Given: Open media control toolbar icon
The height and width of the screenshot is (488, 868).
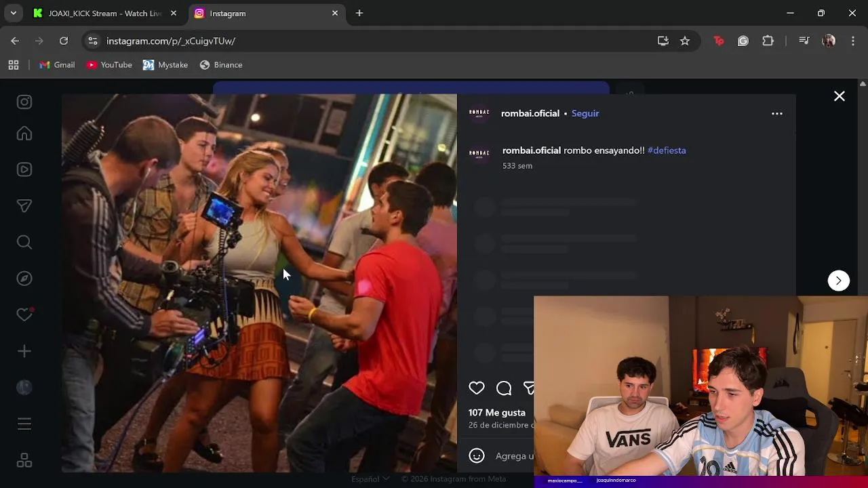Looking at the screenshot, I should [804, 41].
